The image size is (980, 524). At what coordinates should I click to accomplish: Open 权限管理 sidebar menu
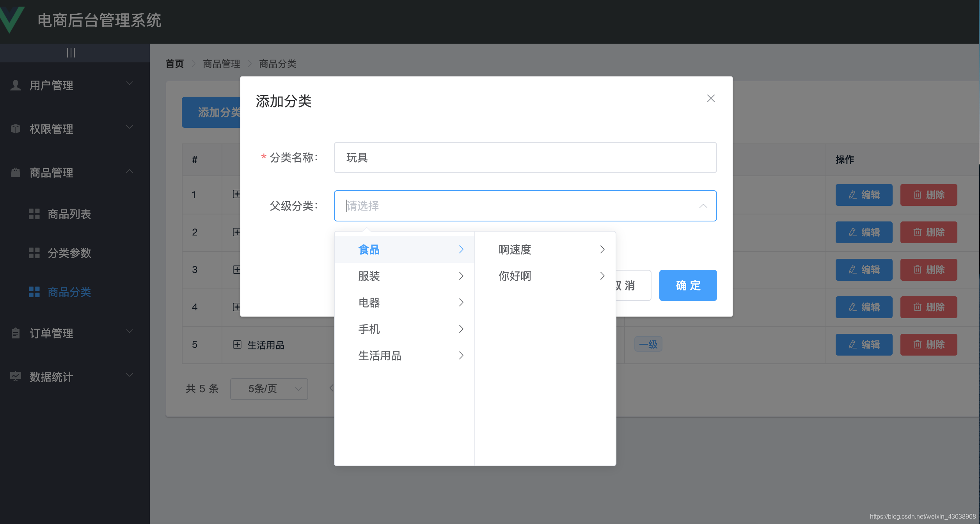(x=75, y=129)
